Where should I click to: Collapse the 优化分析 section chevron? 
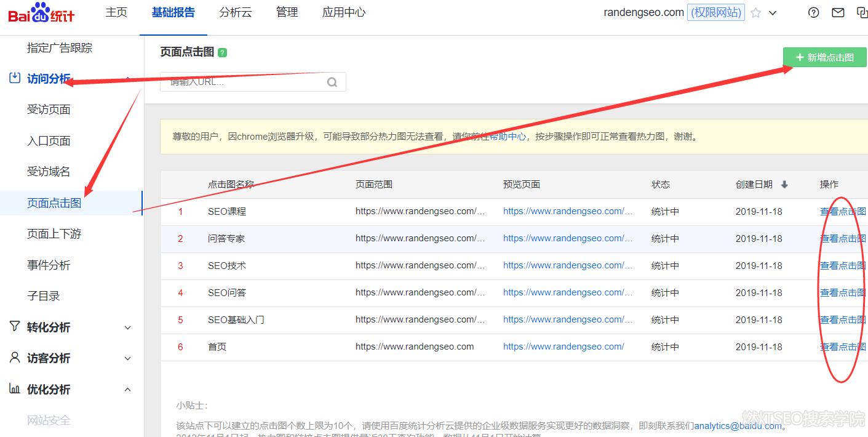point(128,390)
